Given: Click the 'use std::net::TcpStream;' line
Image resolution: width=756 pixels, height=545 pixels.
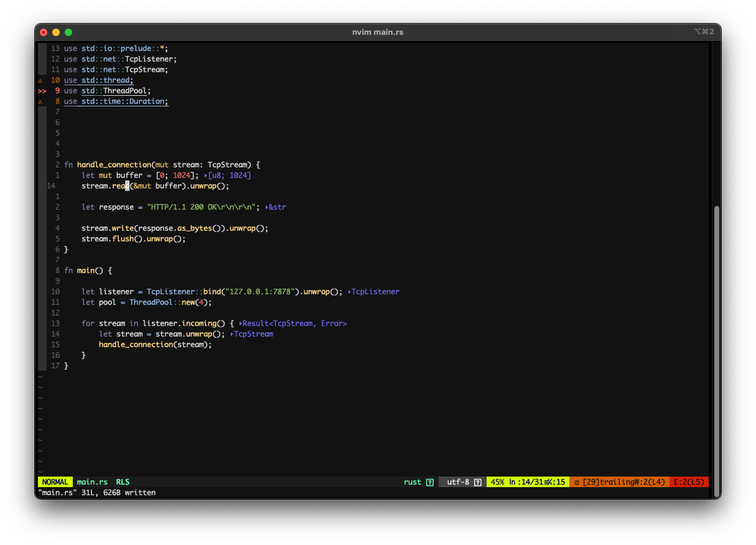Looking at the screenshot, I should tap(116, 70).
